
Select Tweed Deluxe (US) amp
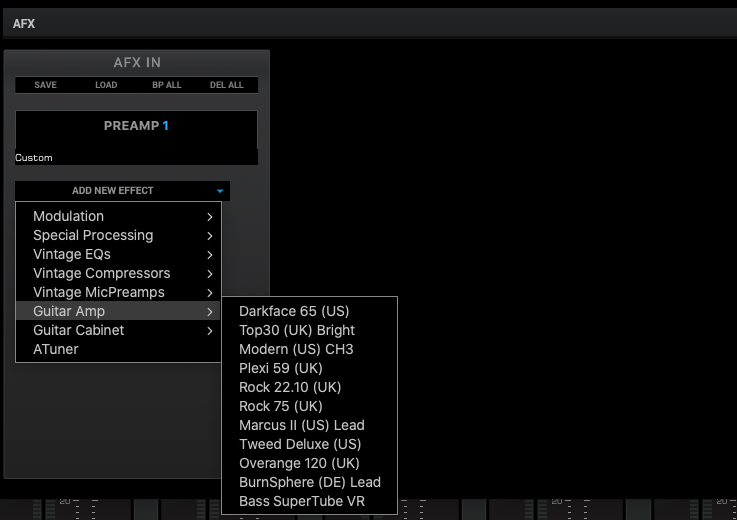(x=309, y=444)
